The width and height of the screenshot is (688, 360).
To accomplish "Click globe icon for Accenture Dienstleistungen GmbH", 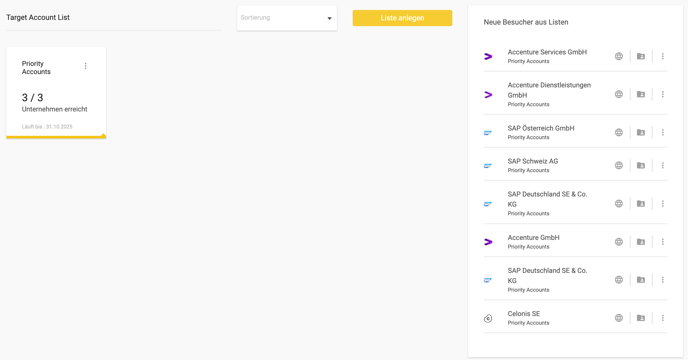I will pos(619,94).
